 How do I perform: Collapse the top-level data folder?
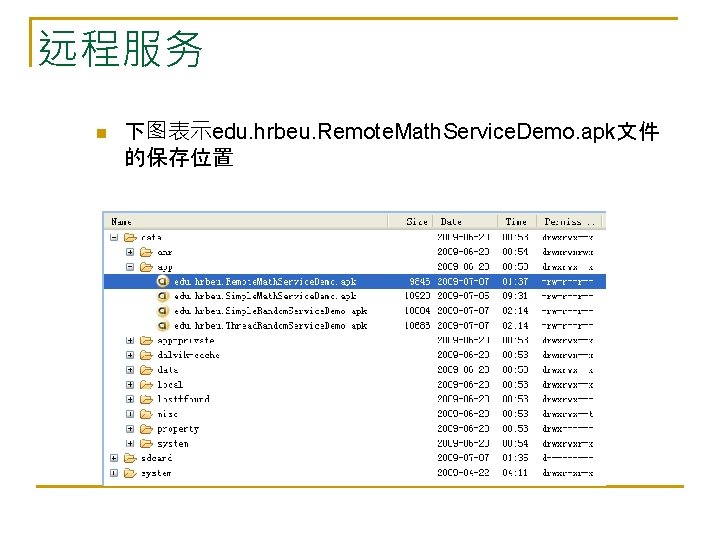point(114,237)
